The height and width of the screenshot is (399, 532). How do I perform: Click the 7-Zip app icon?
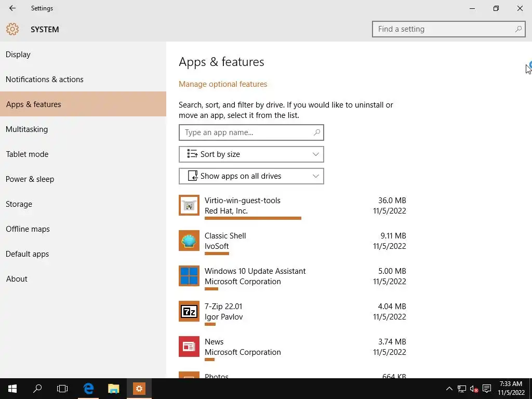[x=189, y=311]
